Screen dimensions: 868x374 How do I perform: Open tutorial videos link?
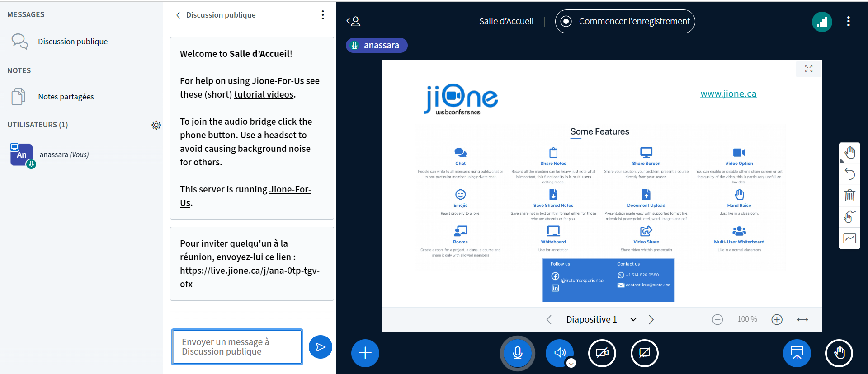pyautogui.click(x=264, y=94)
